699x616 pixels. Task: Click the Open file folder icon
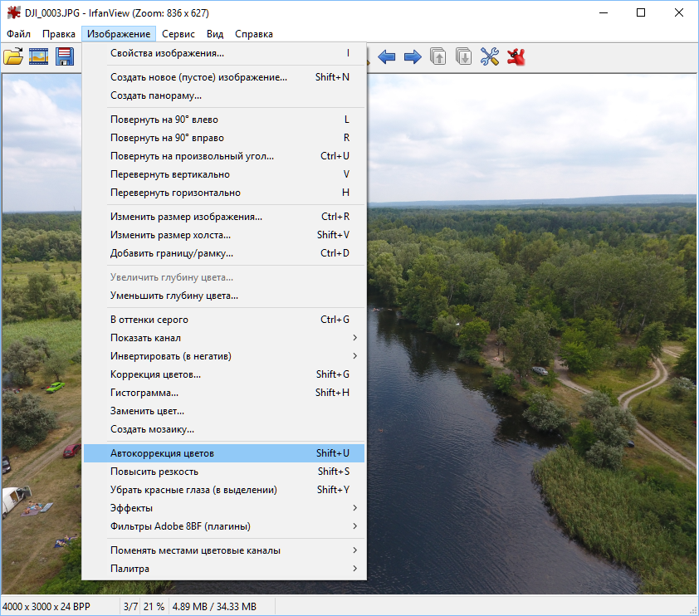pyautogui.click(x=13, y=56)
